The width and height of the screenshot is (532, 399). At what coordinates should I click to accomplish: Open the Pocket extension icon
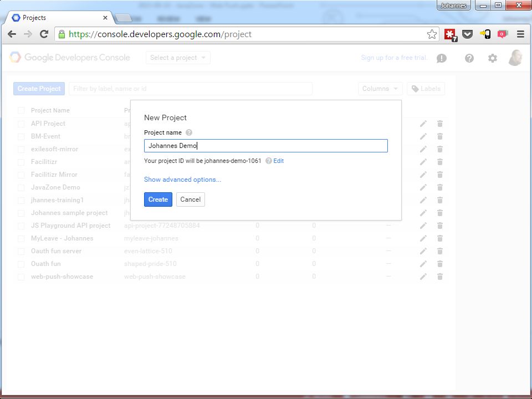(468, 34)
